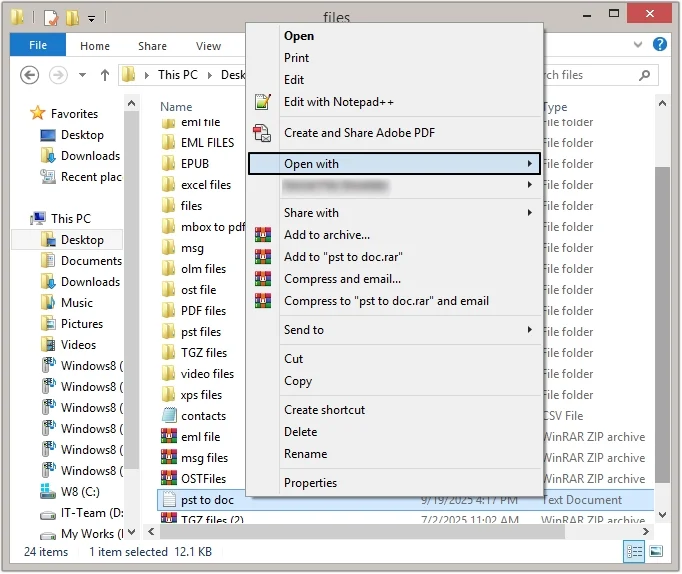Open the Home ribbon tab
The width and height of the screenshot is (682, 574).
point(95,46)
